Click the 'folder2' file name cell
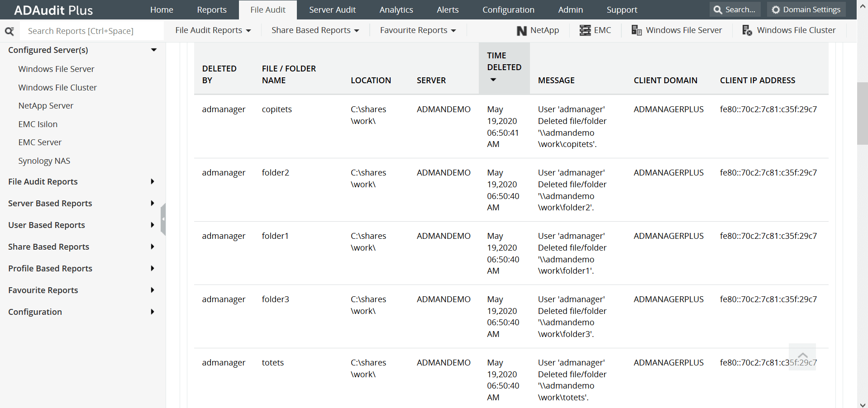 point(275,172)
